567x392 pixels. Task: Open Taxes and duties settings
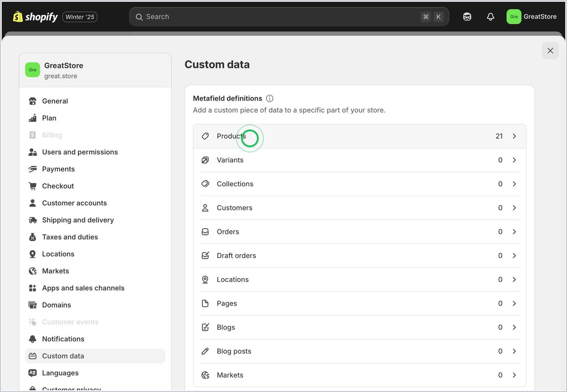point(95,237)
